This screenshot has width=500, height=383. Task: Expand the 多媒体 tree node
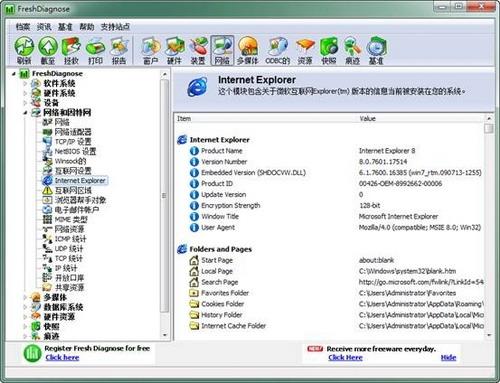point(25,297)
